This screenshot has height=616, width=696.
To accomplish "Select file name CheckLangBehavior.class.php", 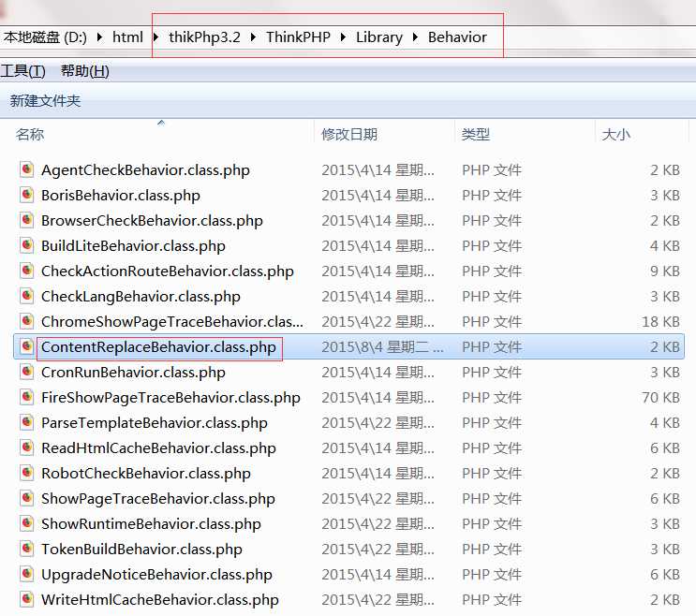I will click(x=141, y=296).
